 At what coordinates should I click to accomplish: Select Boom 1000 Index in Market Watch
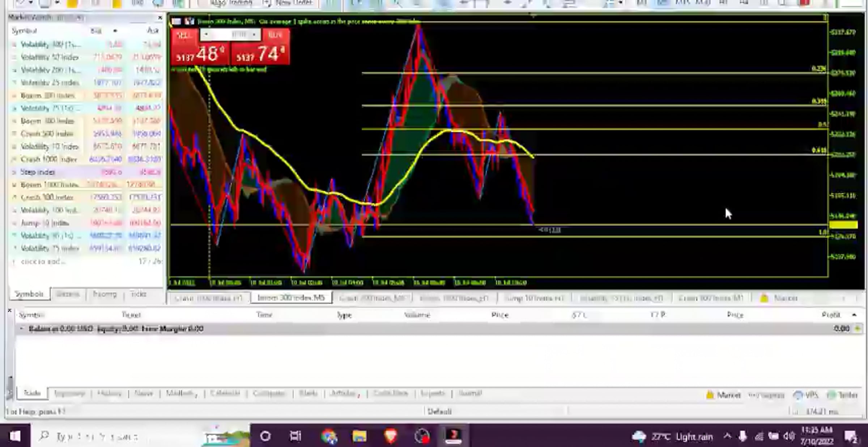[x=49, y=185]
